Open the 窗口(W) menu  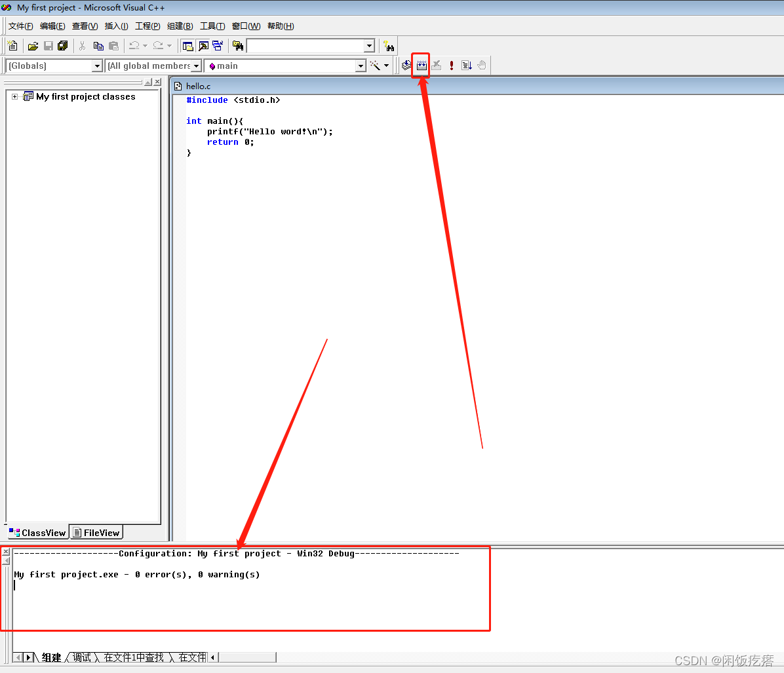pos(246,26)
